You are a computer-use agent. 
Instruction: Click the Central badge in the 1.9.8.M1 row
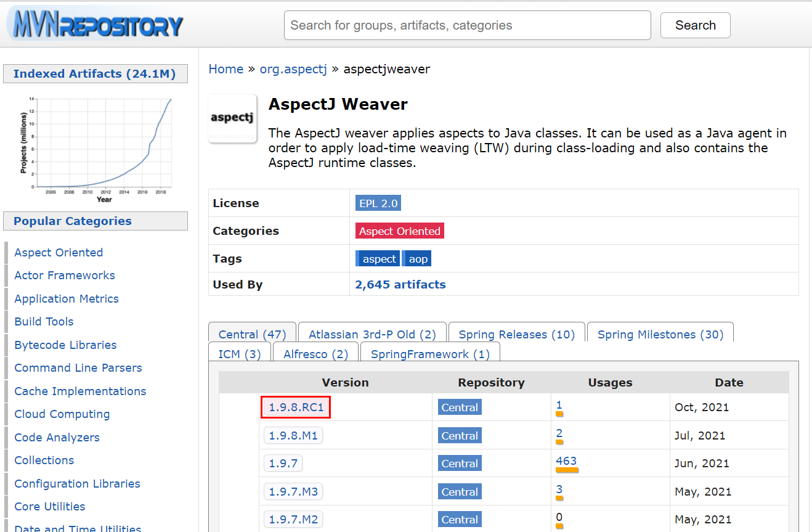(x=460, y=436)
